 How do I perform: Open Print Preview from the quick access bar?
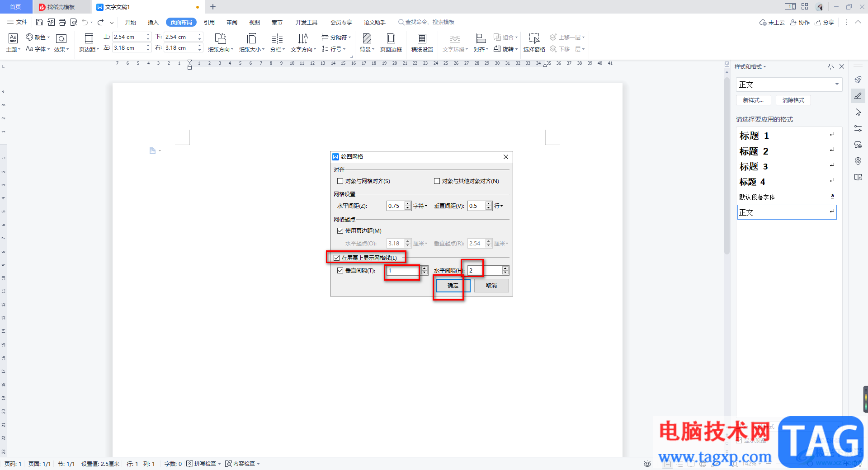[x=74, y=22]
